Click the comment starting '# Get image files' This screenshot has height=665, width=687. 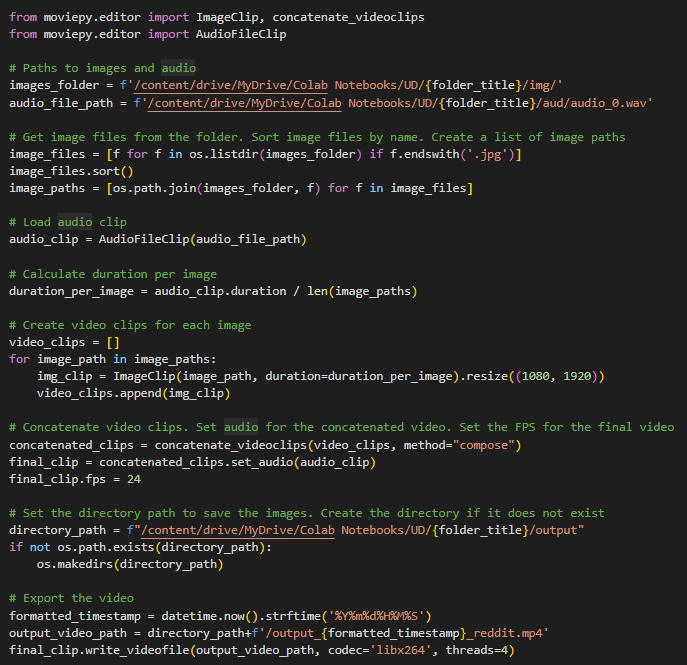317,138
